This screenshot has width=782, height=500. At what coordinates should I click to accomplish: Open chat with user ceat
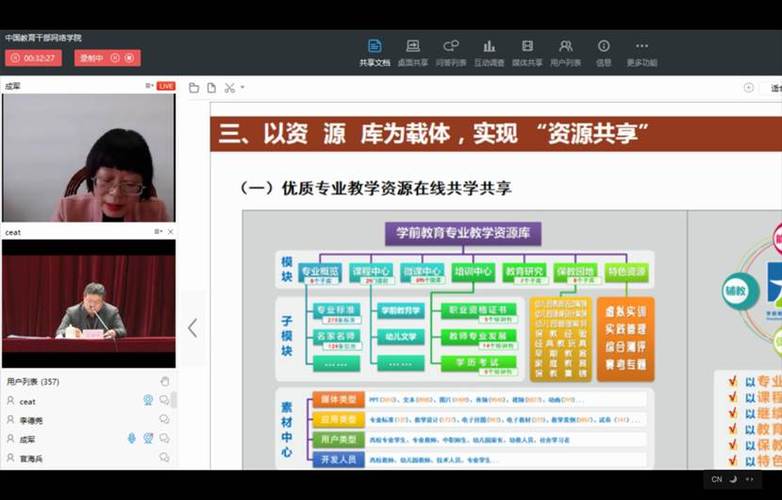164,400
